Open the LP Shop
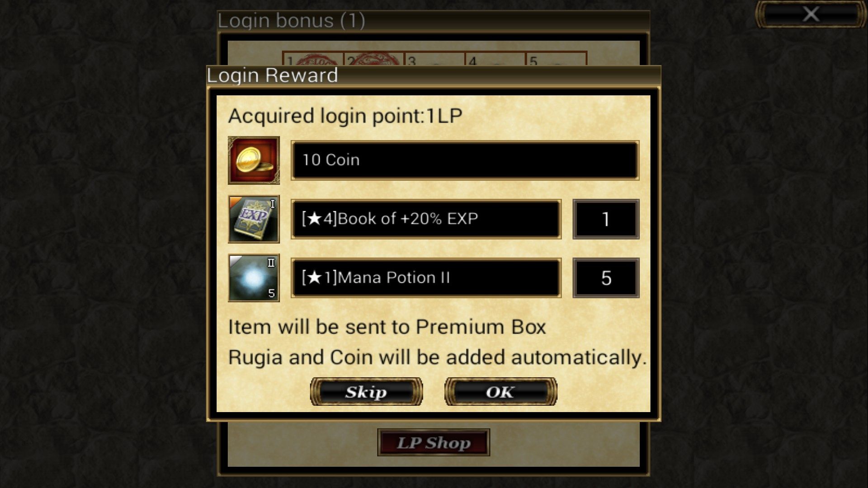 (434, 442)
